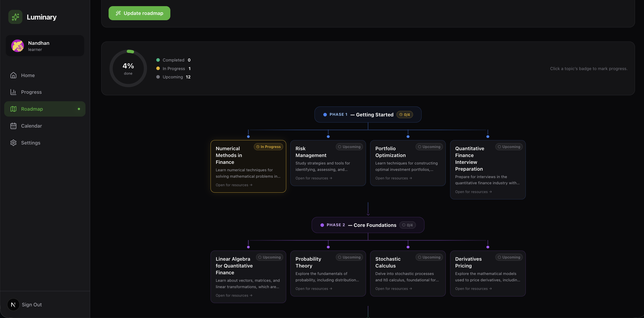Click the Home house icon
The image size is (644, 318).
point(13,75)
